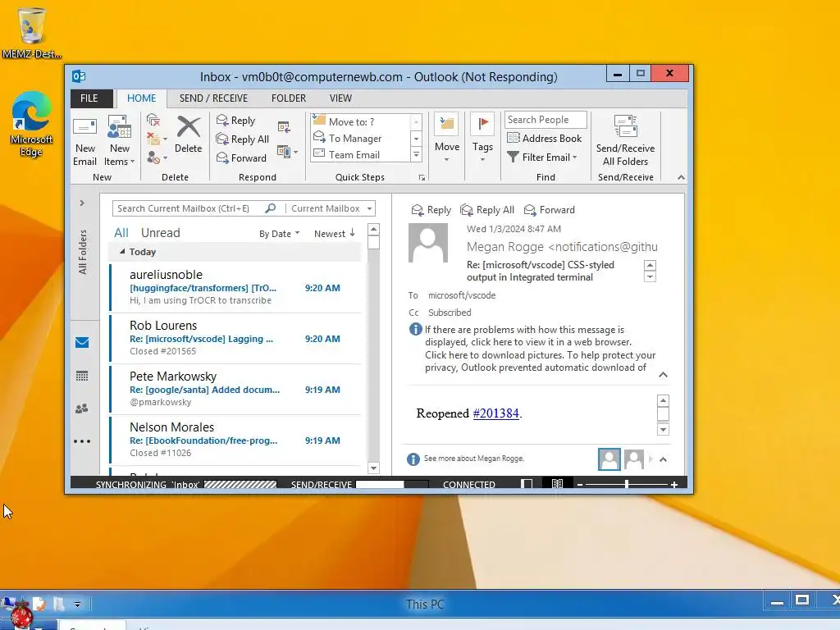
Task: Open the aureliusnoble huggingface/transformers email
Action: click(235, 287)
